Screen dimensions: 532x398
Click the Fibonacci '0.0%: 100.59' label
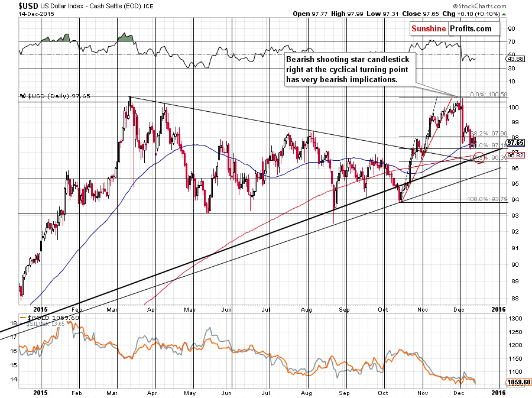click(x=489, y=95)
